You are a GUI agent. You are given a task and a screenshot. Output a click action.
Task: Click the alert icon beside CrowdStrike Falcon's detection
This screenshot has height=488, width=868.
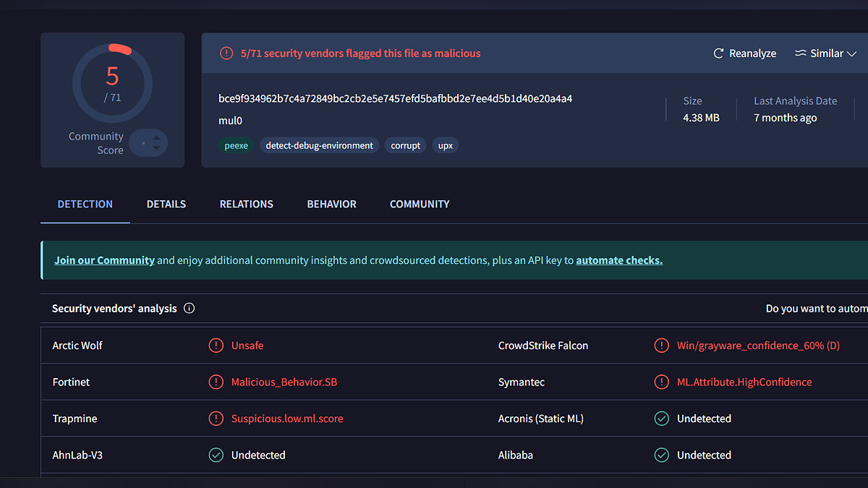coord(661,346)
